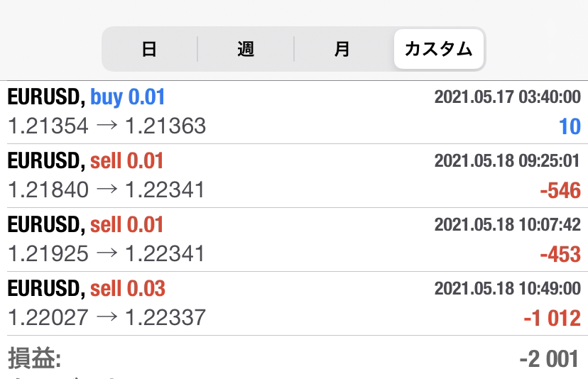Open the 1.21354 → 1.21363 price line
The width and height of the screenshot is (588, 379).
pyautogui.click(x=107, y=126)
